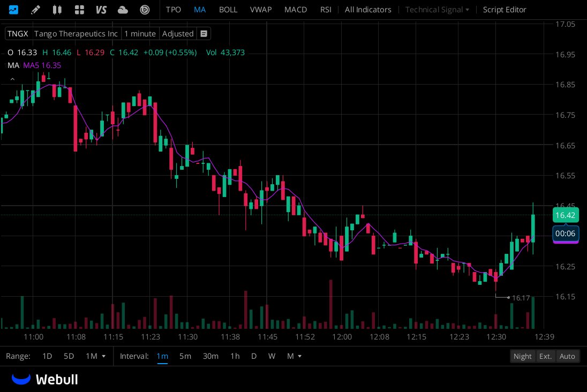Select the 1m interval
This screenshot has height=392, width=587.
162,356
